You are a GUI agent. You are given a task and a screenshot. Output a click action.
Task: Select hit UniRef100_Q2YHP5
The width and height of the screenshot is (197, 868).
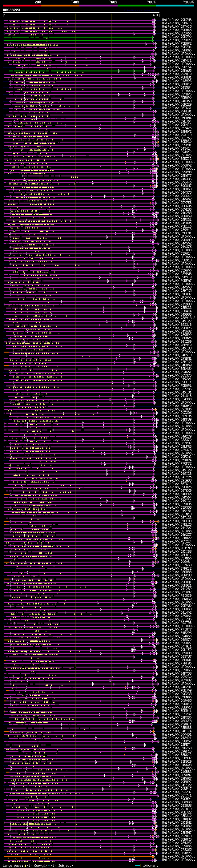pyautogui.click(x=177, y=94)
